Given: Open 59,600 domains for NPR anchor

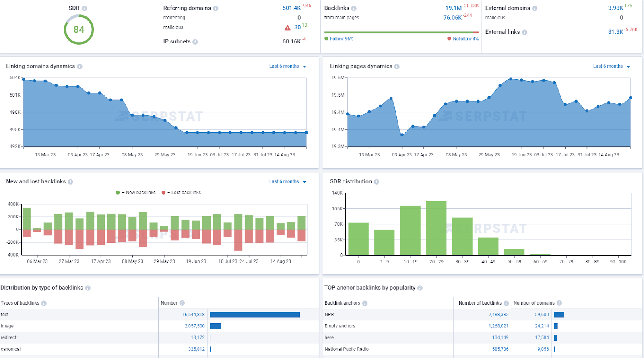Looking at the screenshot, I should point(542,315).
